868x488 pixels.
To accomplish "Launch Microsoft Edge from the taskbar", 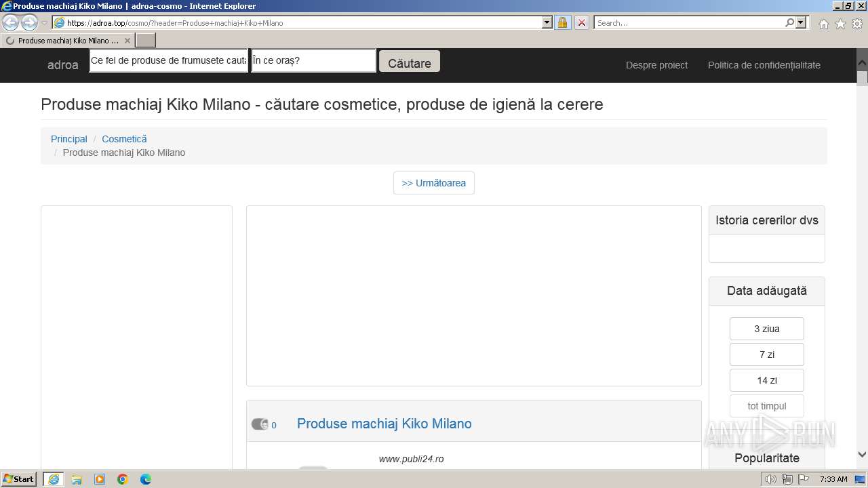I will coord(146,479).
